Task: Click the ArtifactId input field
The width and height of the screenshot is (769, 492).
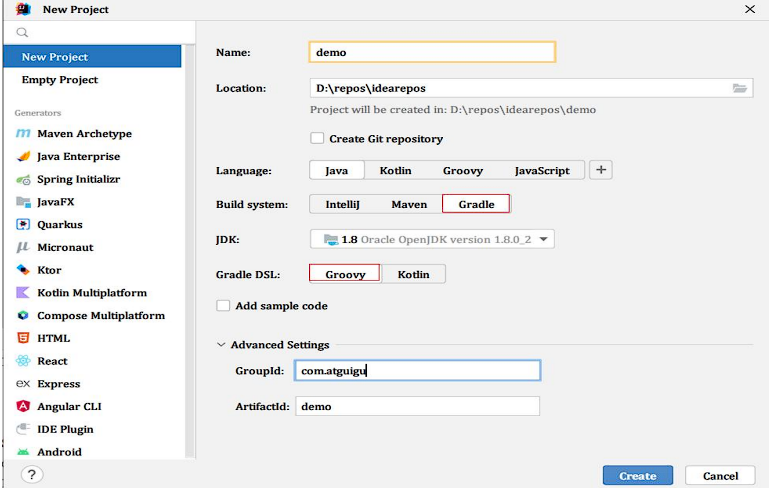Action: click(x=417, y=407)
